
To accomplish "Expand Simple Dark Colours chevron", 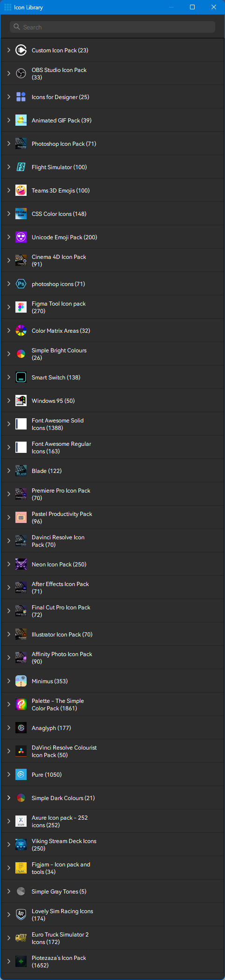I will (8, 798).
